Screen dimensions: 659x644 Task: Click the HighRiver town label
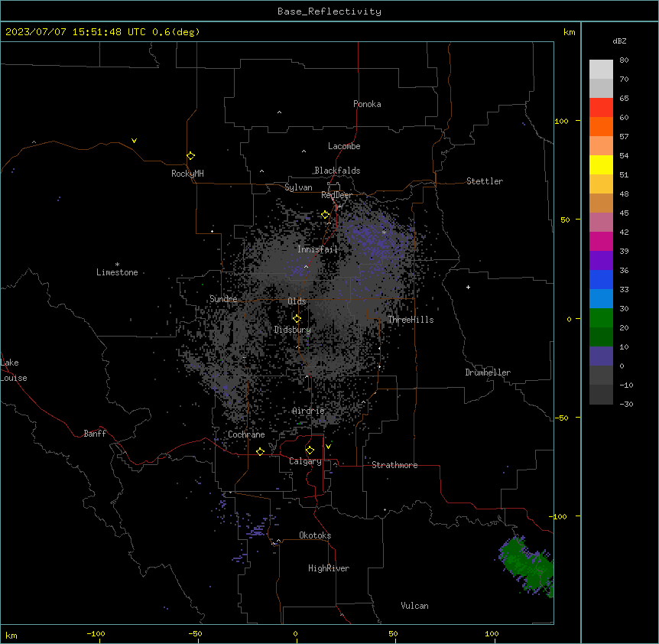(x=329, y=568)
